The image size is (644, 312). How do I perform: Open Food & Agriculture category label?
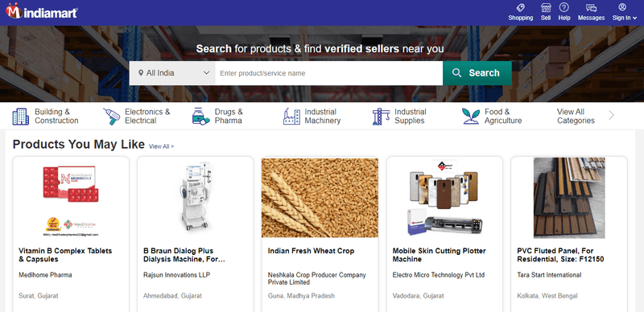click(503, 116)
